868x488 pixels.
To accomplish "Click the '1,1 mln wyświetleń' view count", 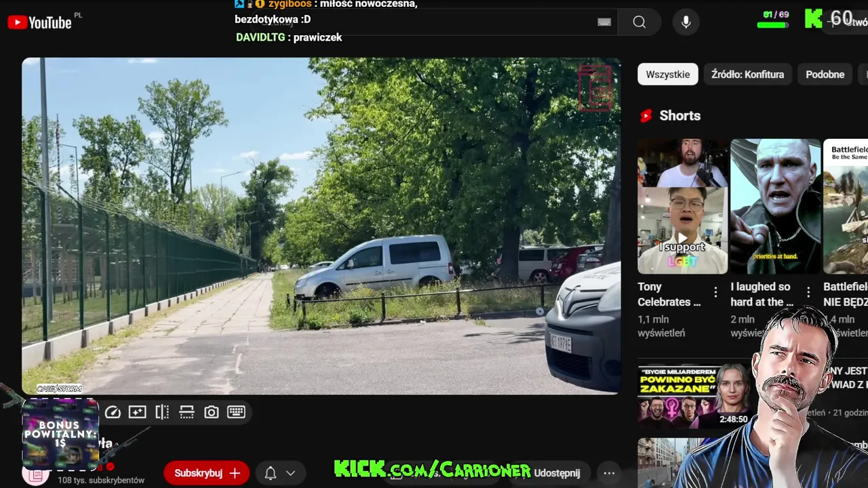I will (x=663, y=326).
